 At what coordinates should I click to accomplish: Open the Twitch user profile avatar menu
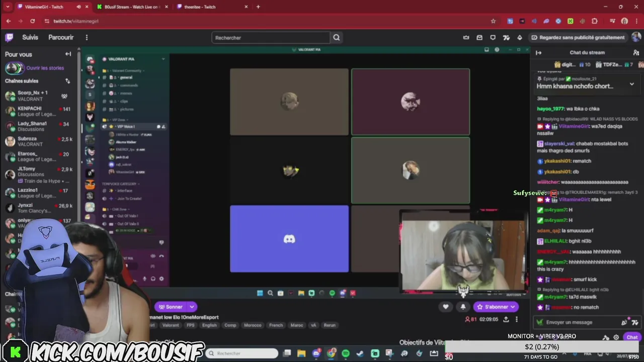click(636, 37)
